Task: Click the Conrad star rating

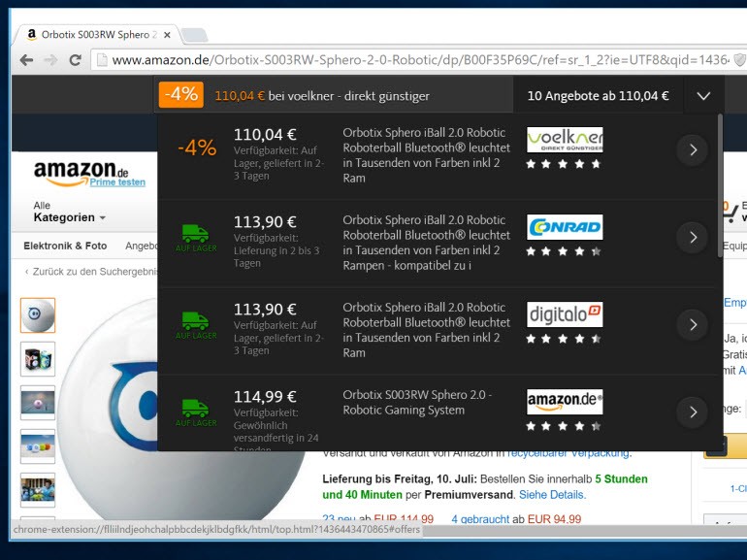Action: tap(563, 251)
